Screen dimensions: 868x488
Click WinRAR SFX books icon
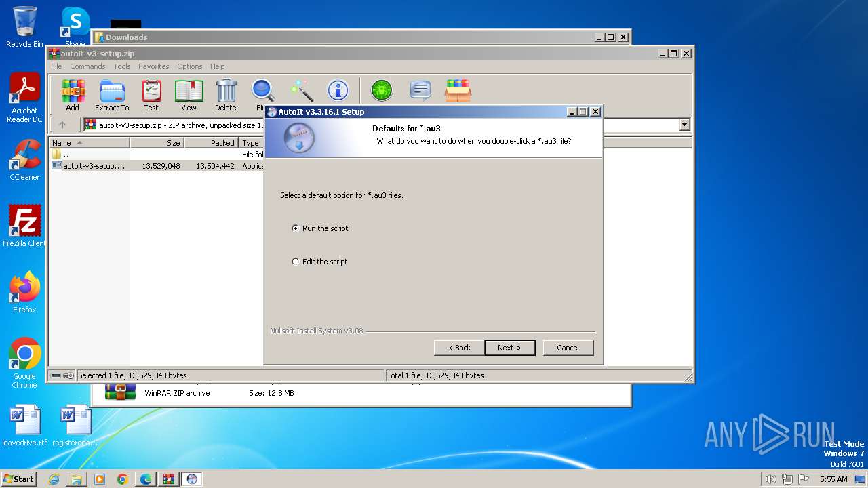click(458, 90)
